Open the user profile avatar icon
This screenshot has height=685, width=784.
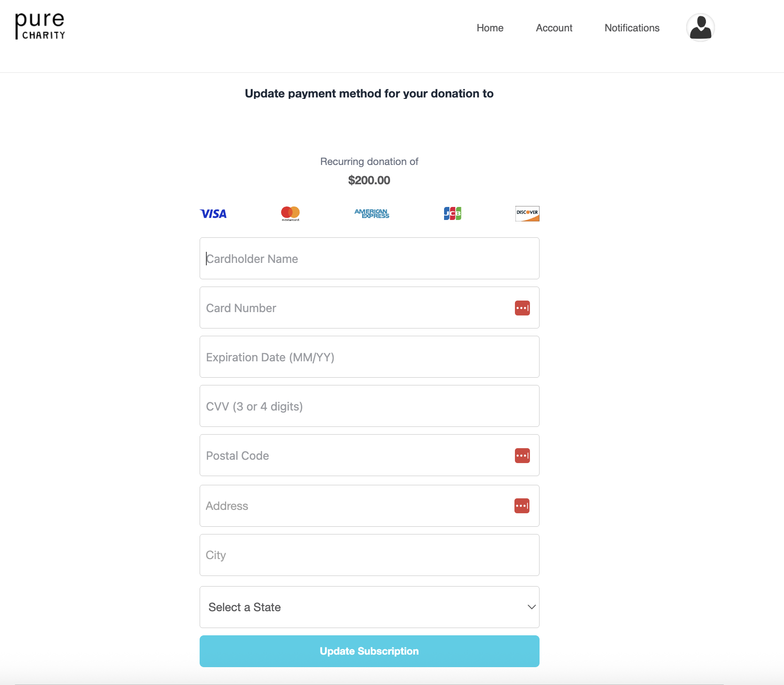click(700, 27)
